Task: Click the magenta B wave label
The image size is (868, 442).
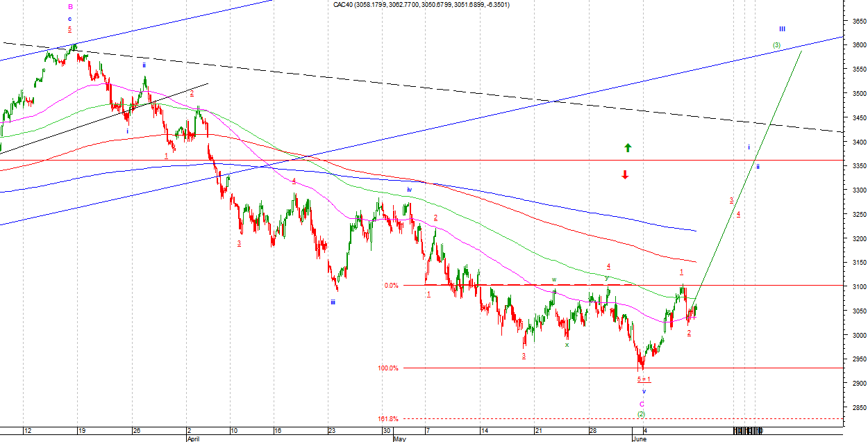Action: click(x=70, y=7)
